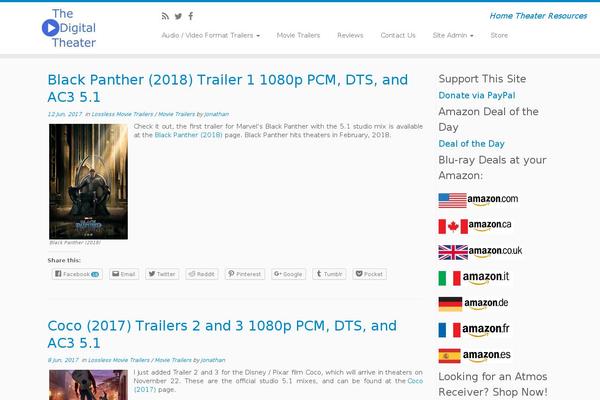The height and width of the screenshot is (400, 600).
Task: Open 8 Jun, 2017 post date link
Action: click(x=63, y=360)
